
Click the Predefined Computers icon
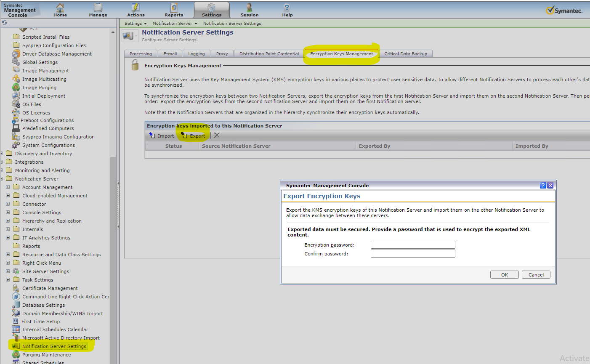coord(16,128)
